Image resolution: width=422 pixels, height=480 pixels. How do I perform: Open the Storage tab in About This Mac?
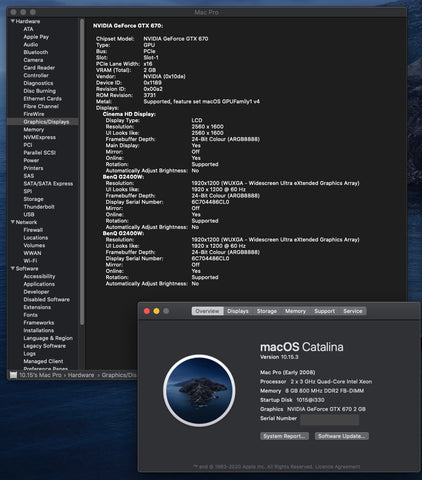[x=267, y=311]
